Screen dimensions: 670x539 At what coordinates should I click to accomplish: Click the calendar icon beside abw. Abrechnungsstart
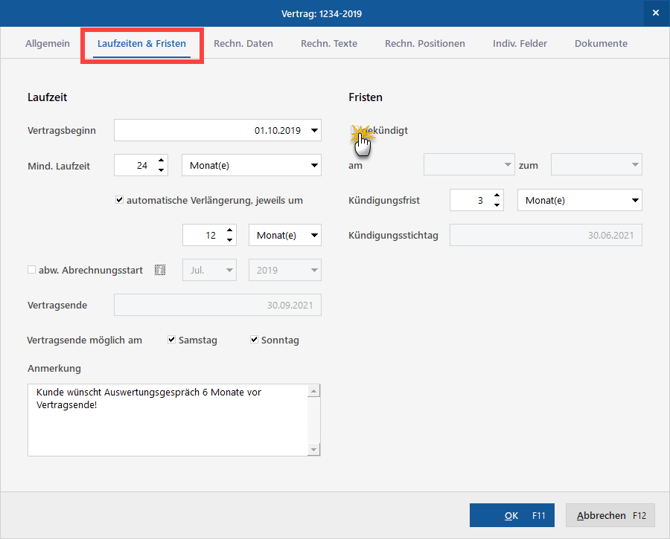(161, 270)
